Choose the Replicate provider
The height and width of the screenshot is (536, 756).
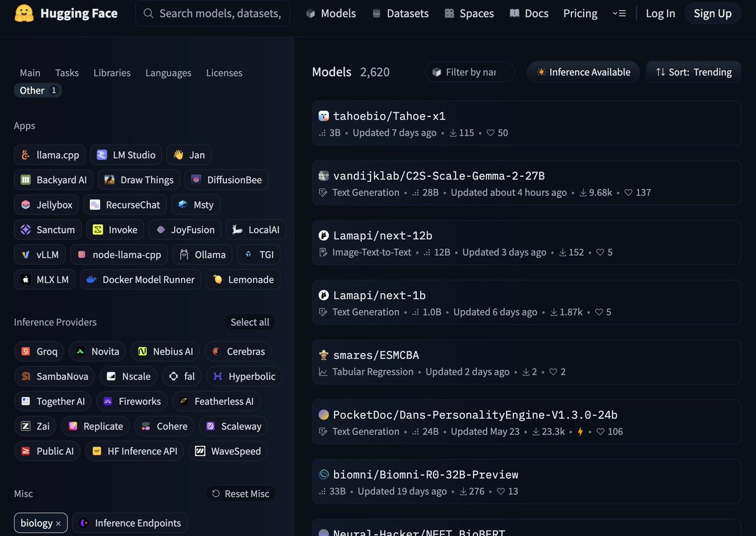click(x=95, y=426)
